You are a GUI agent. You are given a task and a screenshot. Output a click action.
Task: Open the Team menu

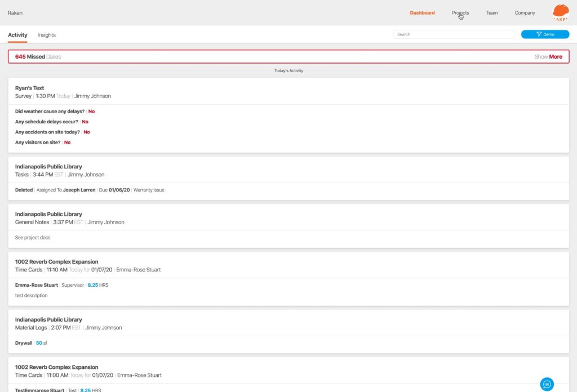pos(491,13)
